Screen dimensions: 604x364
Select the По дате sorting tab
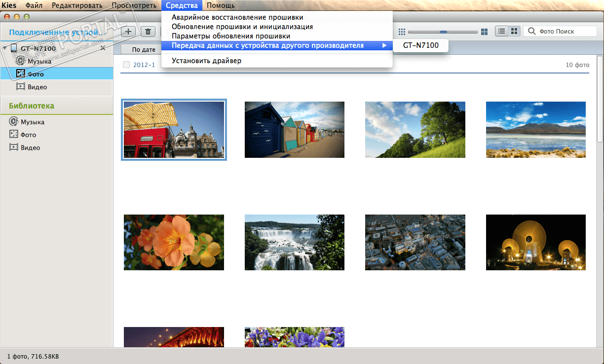(x=144, y=50)
